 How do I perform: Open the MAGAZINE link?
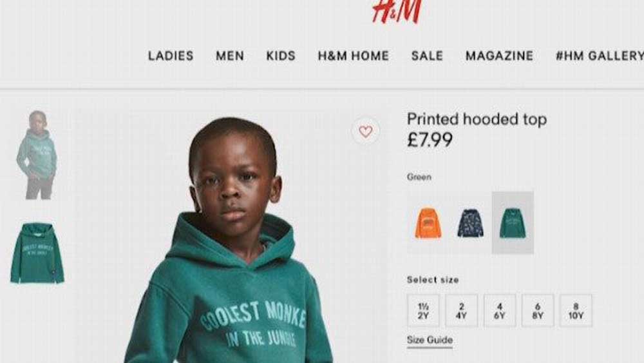500,55
